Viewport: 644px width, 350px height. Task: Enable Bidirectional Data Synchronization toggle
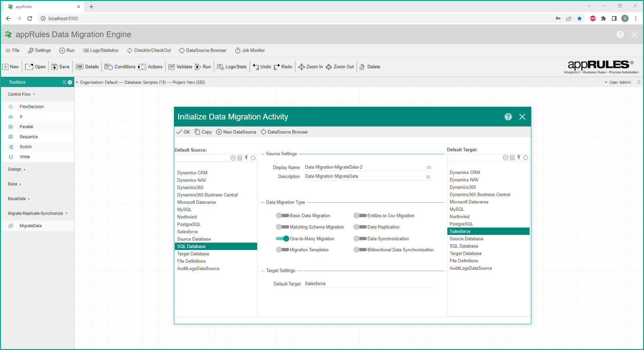coord(360,250)
